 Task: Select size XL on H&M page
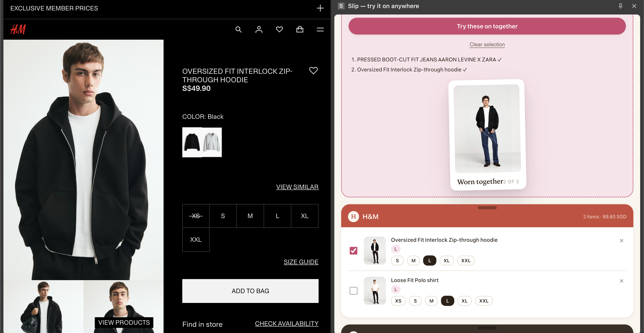coord(305,216)
